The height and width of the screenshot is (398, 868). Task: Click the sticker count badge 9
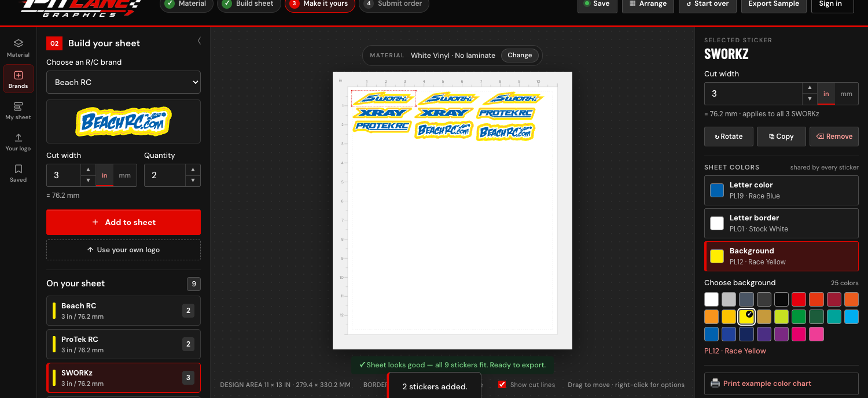(x=194, y=284)
